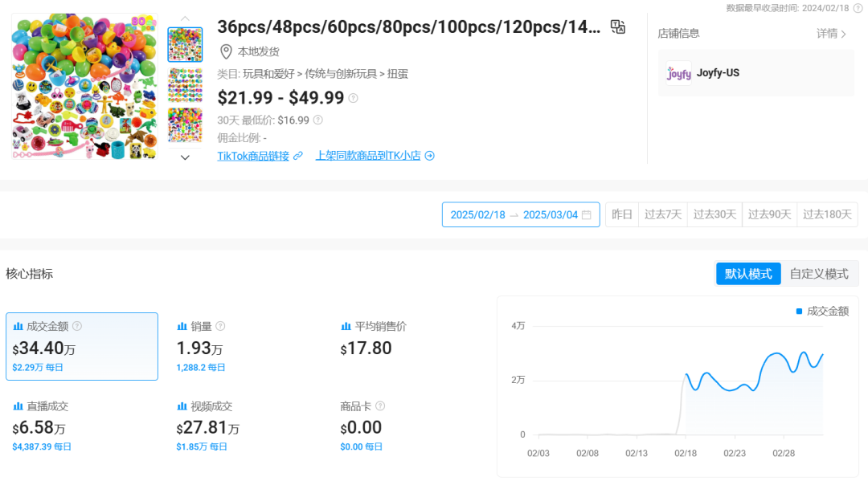The height and width of the screenshot is (481, 868).
Task: Switch to 自定义模式 display mode
Action: pos(818,274)
